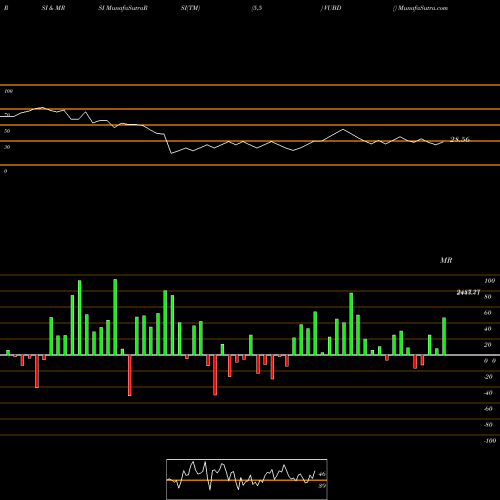Click the MunafaSutra.com header text
This screenshot has width=500, height=500.
(x=420, y=8)
